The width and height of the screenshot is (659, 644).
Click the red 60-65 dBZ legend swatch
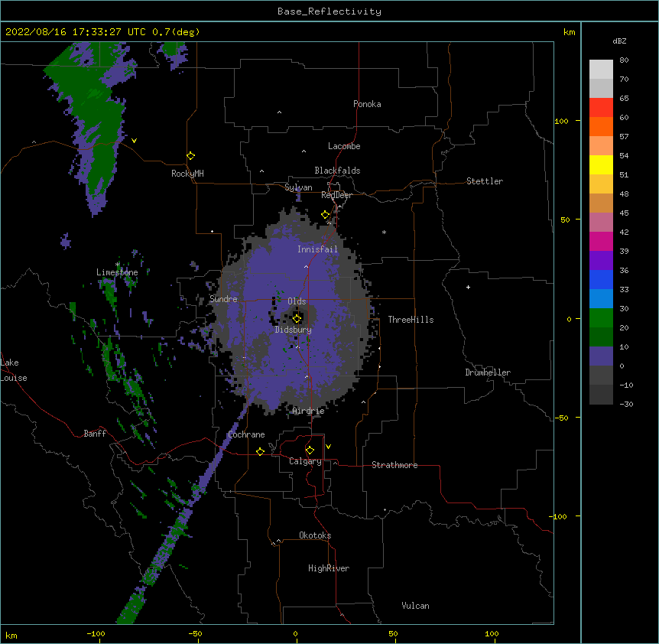point(601,107)
